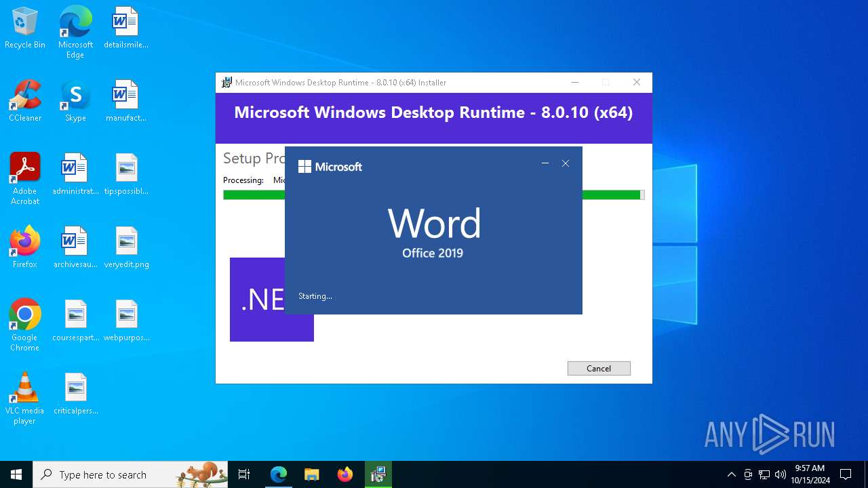Select the manufact... Word document

(x=125, y=102)
